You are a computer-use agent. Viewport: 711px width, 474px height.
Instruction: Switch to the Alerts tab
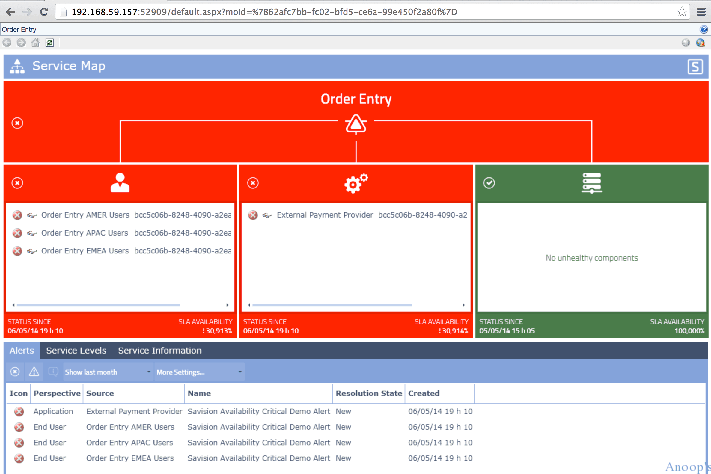tap(22, 351)
